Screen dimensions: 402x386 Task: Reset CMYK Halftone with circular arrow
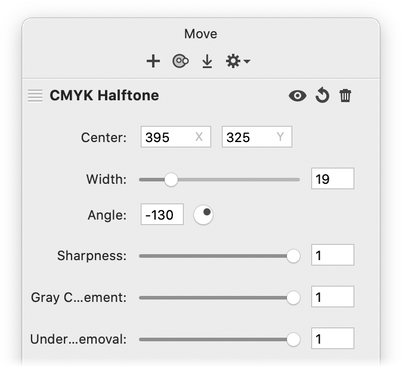(322, 96)
